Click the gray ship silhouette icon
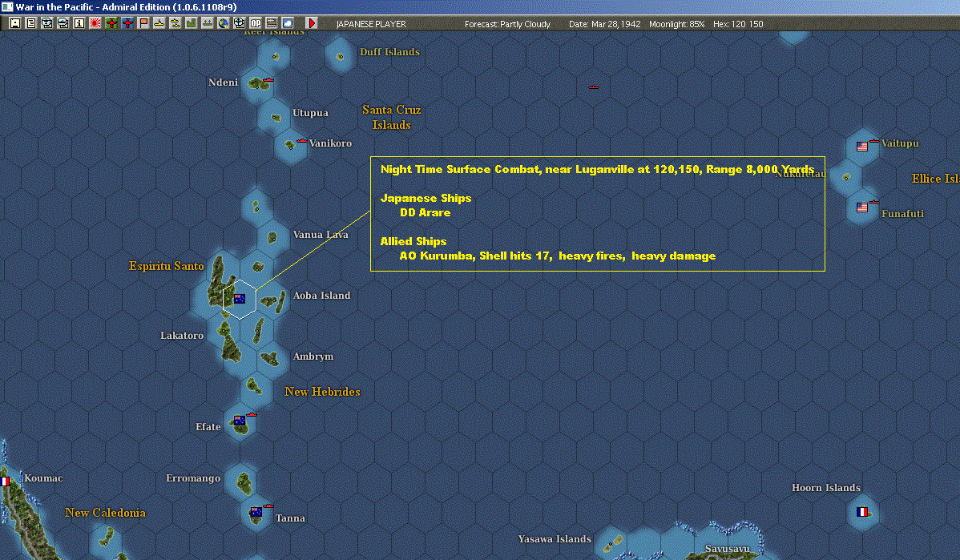Viewport: 960px width, 560px height. click(207, 23)
